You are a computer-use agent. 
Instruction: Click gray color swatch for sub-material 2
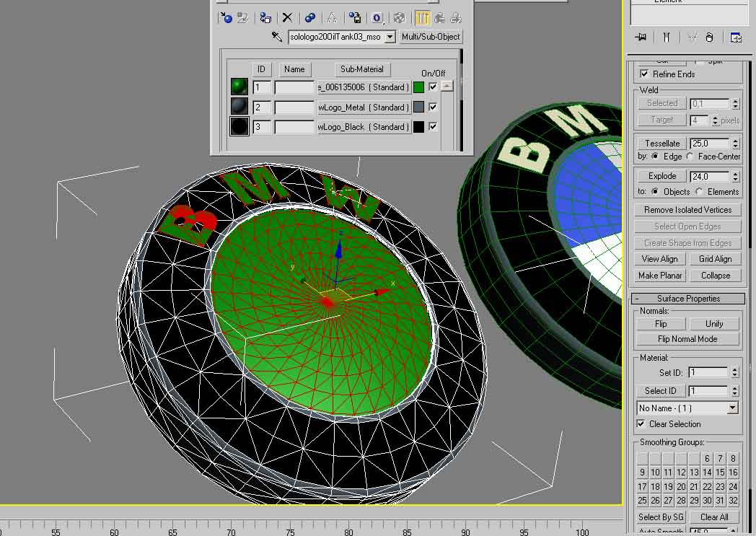(x=418, y=107)
